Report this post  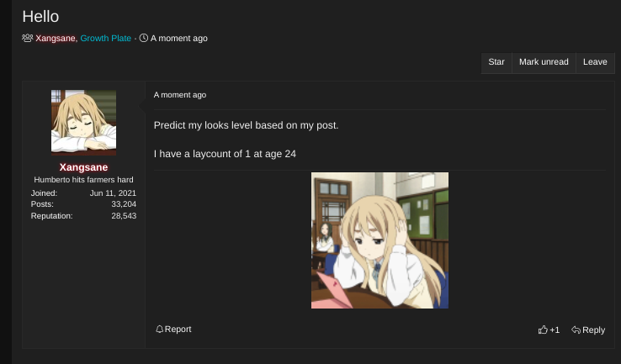[x=173, y=330]
